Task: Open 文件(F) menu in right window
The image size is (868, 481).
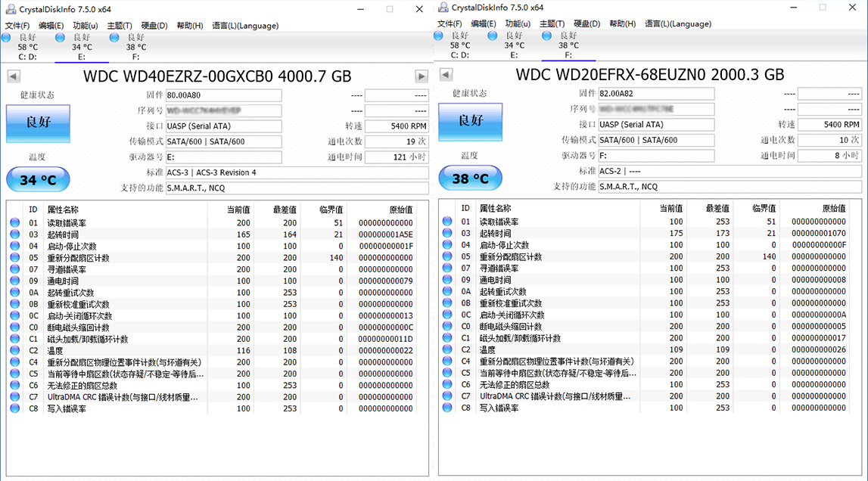Action: [450, 23]
